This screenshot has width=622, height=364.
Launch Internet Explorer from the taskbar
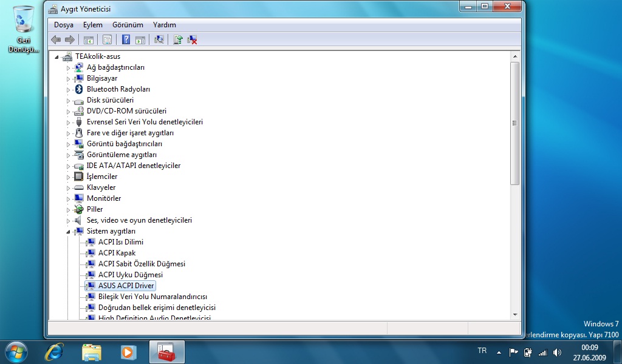click(54, 352)
